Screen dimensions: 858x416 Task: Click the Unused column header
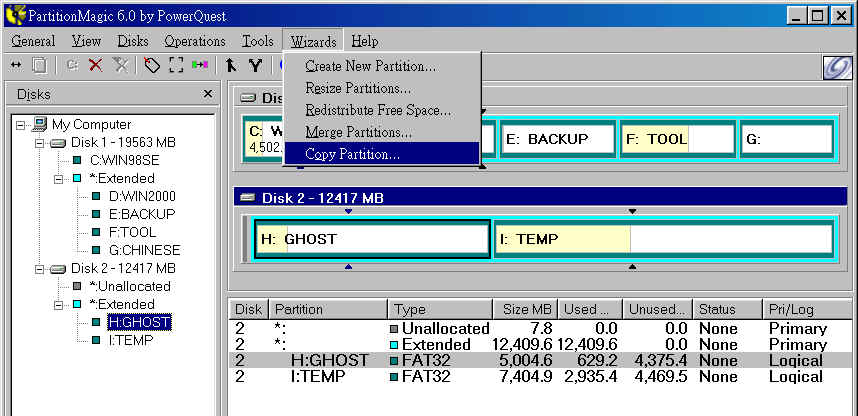658,310
